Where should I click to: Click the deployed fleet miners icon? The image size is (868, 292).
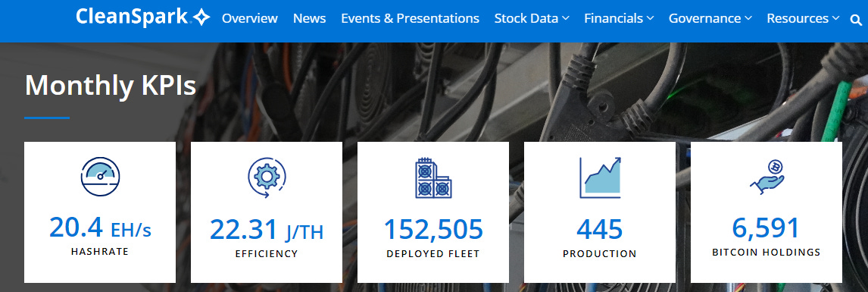[x=433, y=178]
